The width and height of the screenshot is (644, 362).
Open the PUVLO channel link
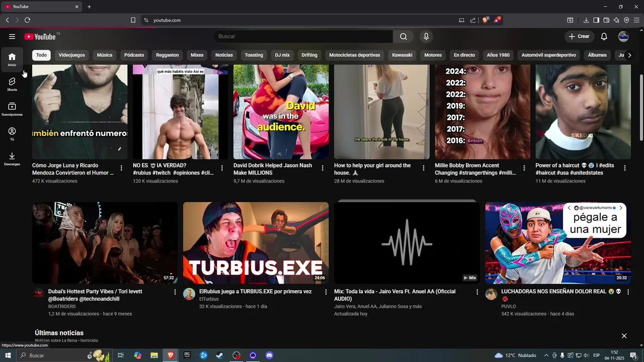509,306
